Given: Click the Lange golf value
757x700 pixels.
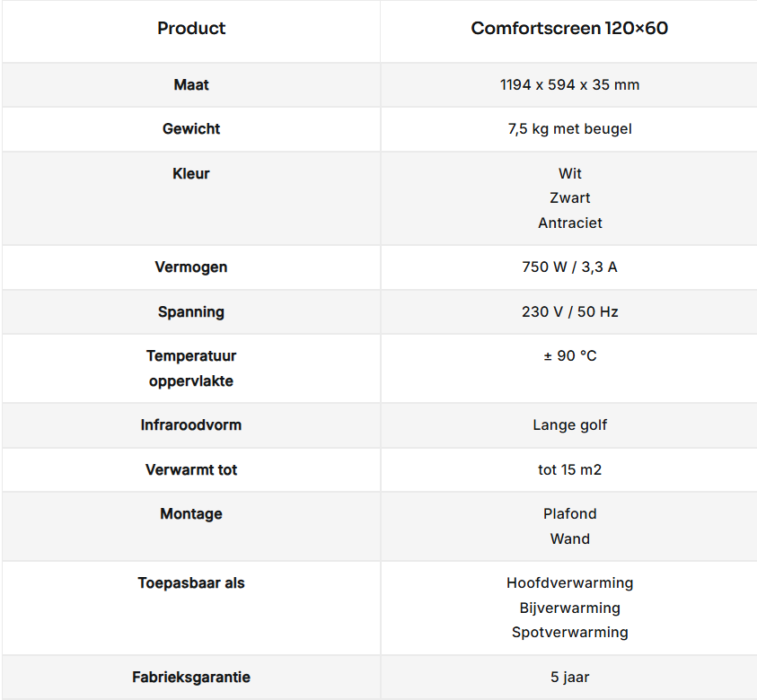Looking at the screenshot, I should [x=569, y=425].
